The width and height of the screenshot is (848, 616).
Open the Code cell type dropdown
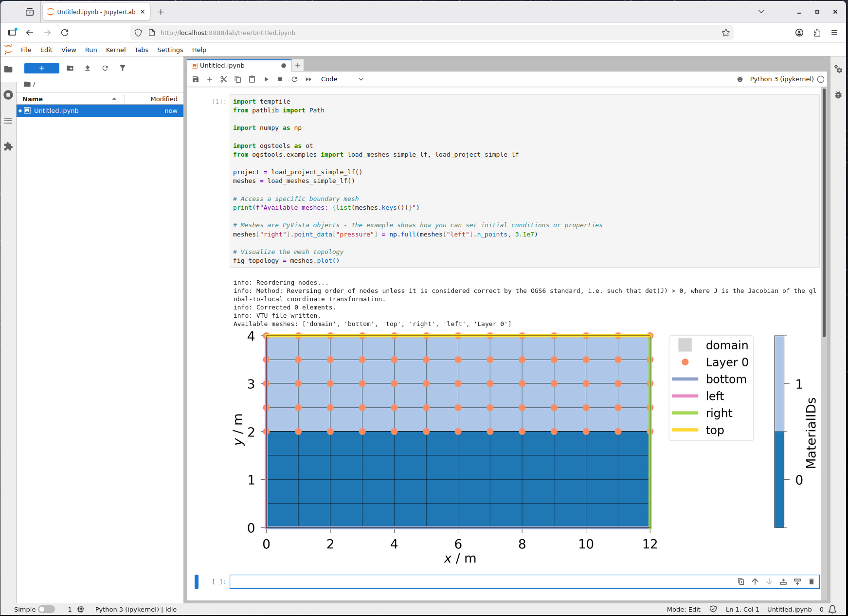pos(342,79)
